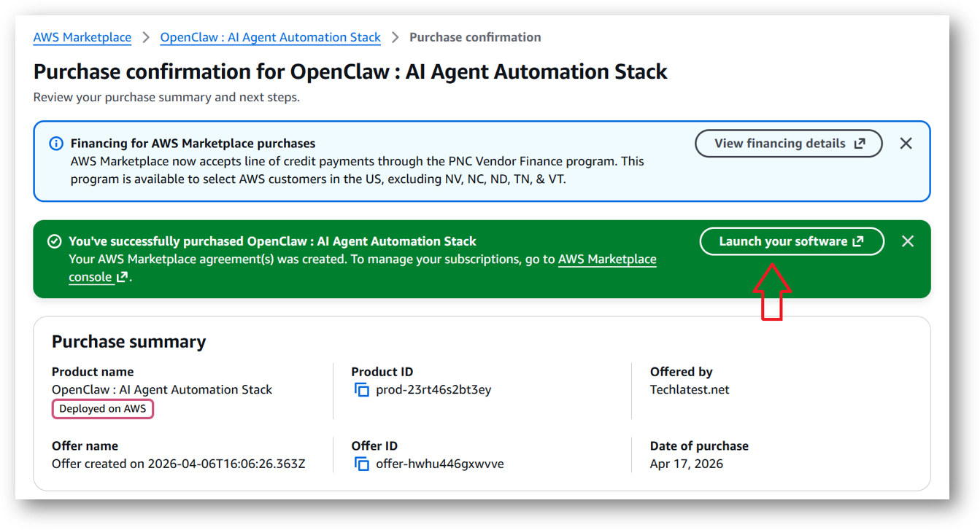980x530 pixels.
Task: Open the AWS Marketplace breadcrumb link
Action: pyautogui.click(x=82, y=37)
